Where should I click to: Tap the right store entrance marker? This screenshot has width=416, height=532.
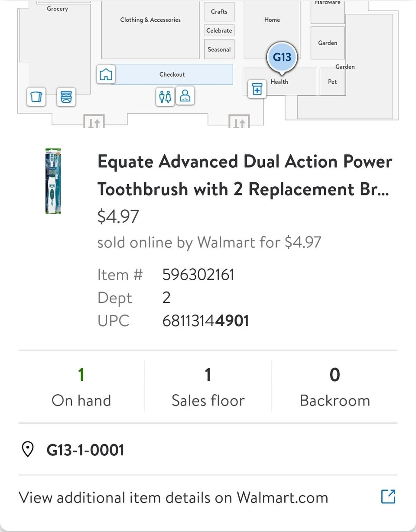click(x=239, y=122)
